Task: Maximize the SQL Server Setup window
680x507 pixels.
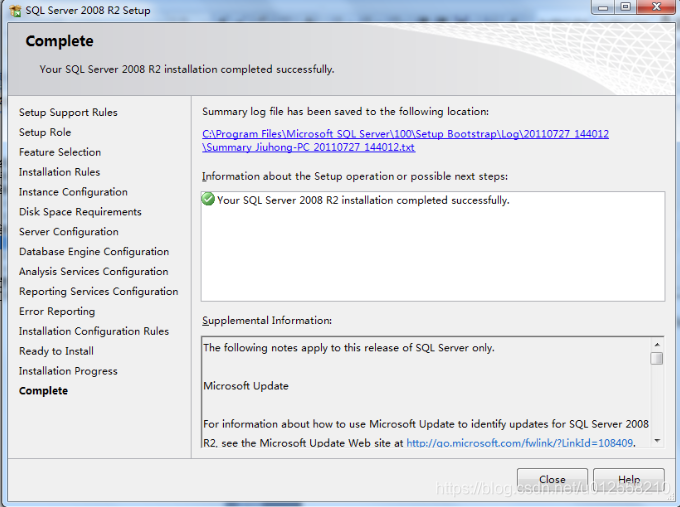Action: (x=626, y=7)
